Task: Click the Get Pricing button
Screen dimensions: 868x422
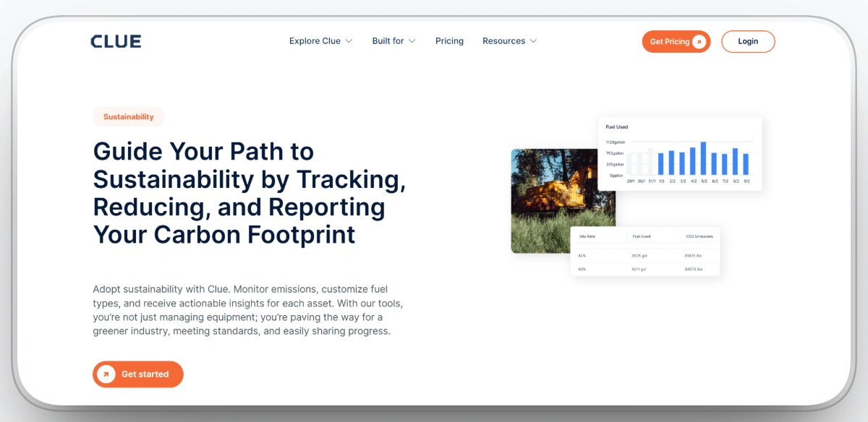Action: 676,41
